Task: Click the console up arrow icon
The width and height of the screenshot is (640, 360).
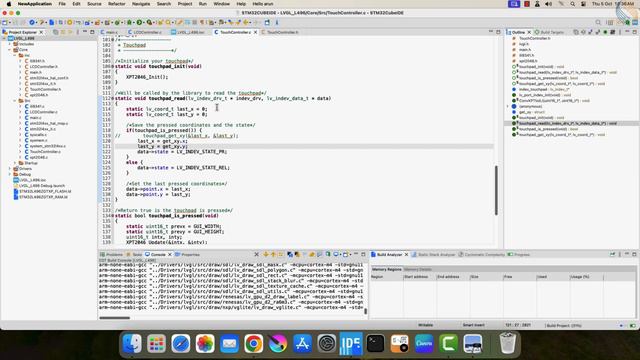Action: (x=273, y=254)
